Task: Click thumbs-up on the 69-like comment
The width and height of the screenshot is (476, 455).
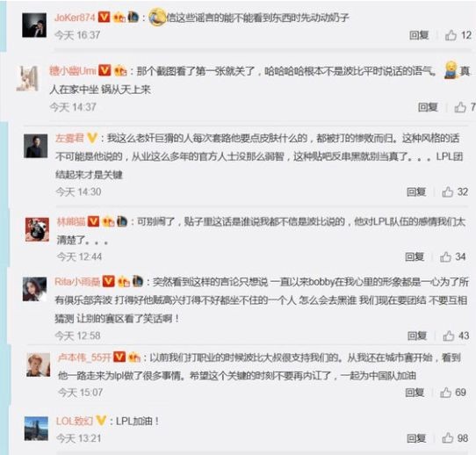Action: [445, 393]
